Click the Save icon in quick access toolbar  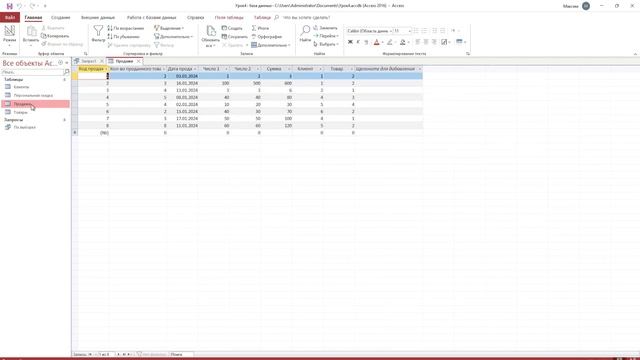(9, 6)
